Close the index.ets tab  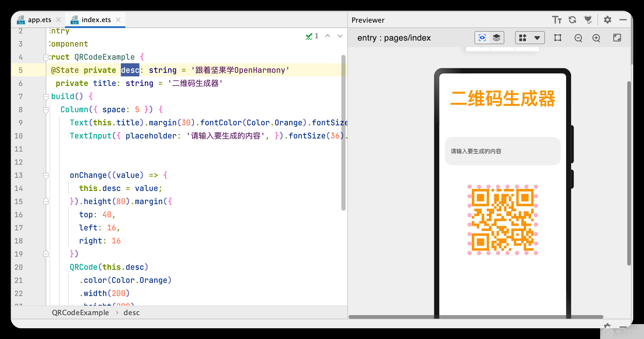click(118, 20)
